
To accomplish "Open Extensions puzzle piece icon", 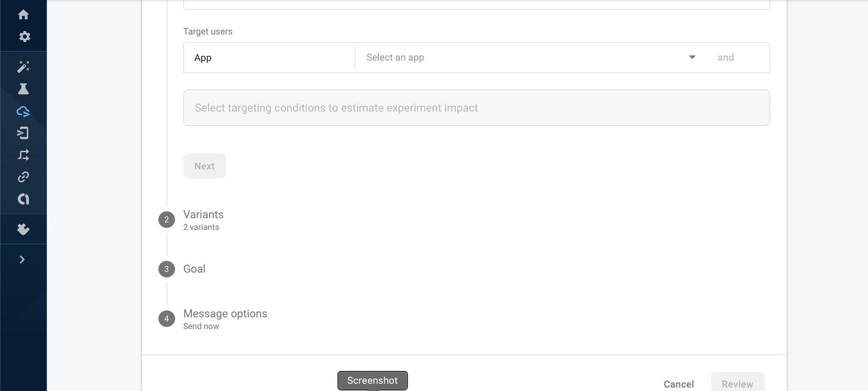I will (x=23, y=229).
